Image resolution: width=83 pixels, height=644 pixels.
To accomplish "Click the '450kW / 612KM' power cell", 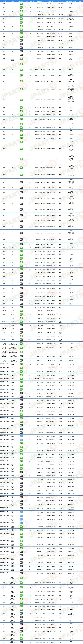I will click(50, 469).
